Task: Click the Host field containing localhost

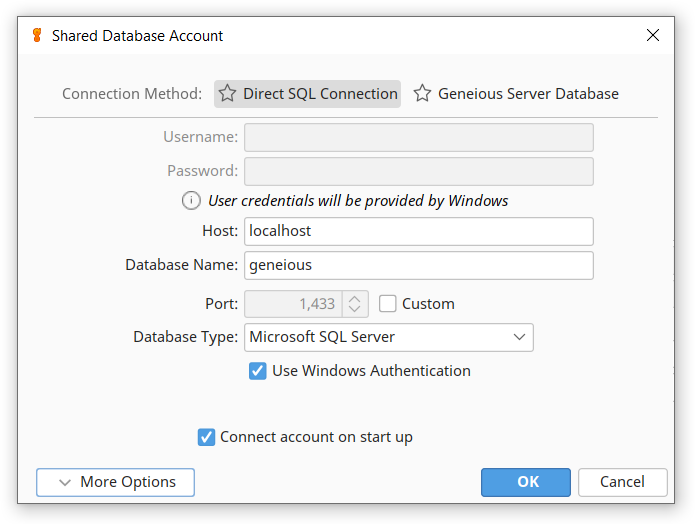Action: (x=418, y=231)
